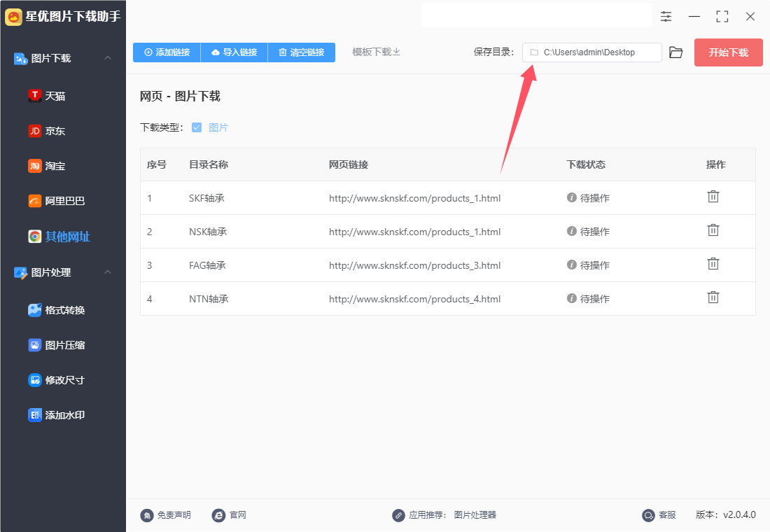The height and width of the screenshot is (532, 770).
Task: Open the 图片处理器 recommended app
Action: [x=475, y=514]
